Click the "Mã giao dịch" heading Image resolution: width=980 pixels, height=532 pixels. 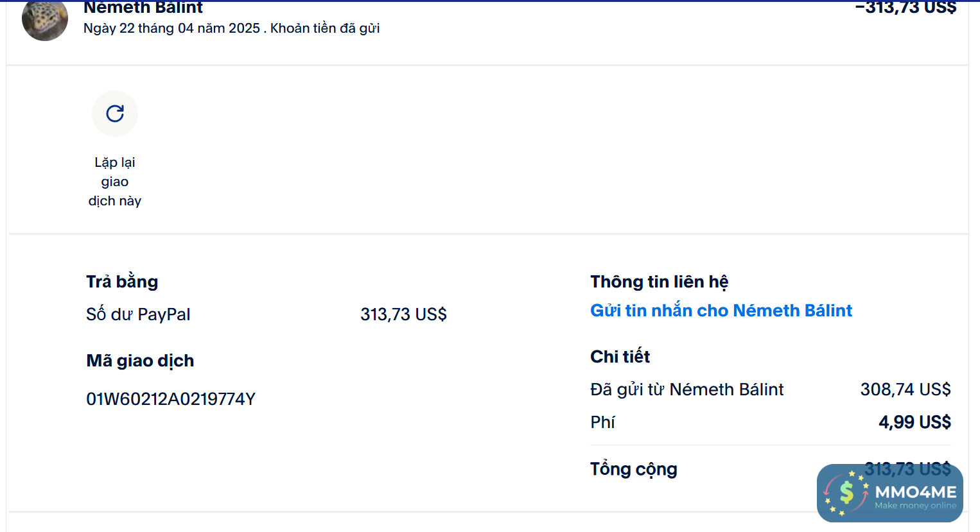140,361
